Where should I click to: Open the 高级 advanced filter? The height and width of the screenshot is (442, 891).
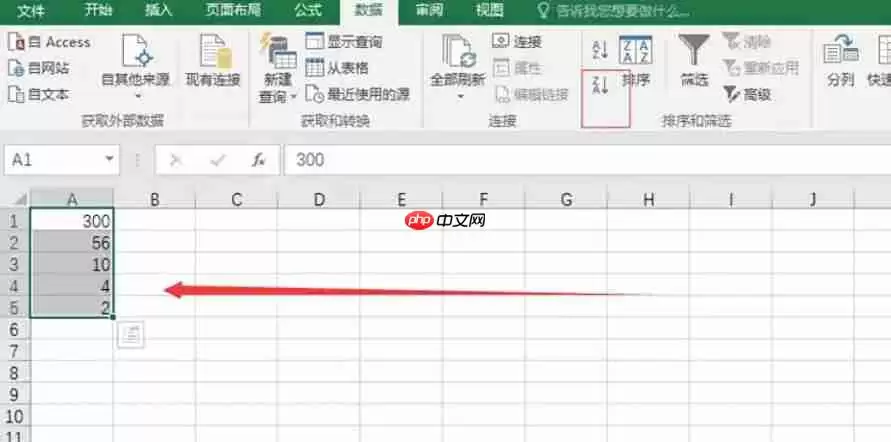coord(747,94)
